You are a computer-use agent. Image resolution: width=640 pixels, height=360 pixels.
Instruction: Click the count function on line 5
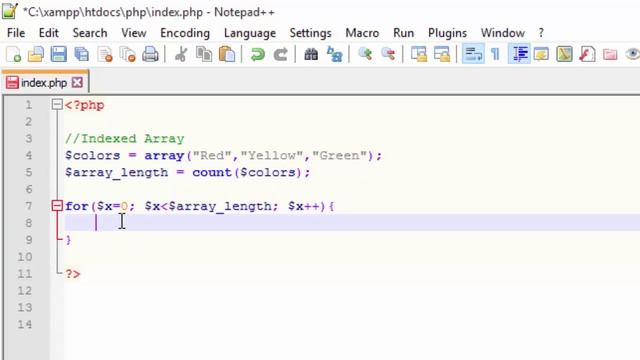click(212, 172)
